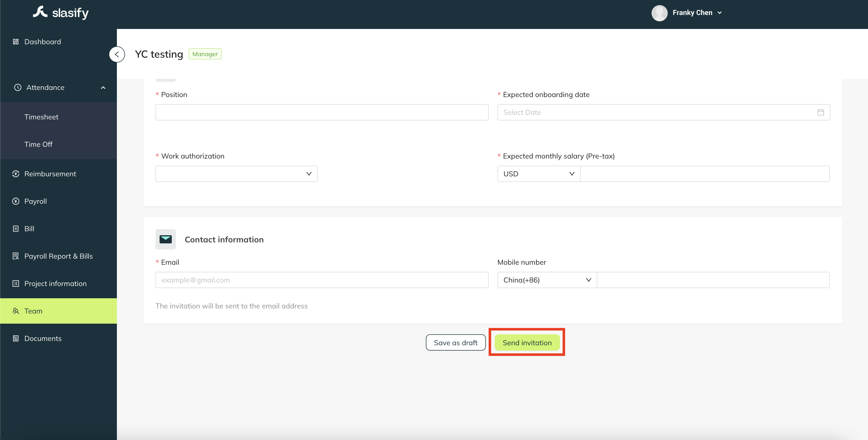Click Send invitation button
Screen dimensions: 868x440
click(x=527, y=343)
